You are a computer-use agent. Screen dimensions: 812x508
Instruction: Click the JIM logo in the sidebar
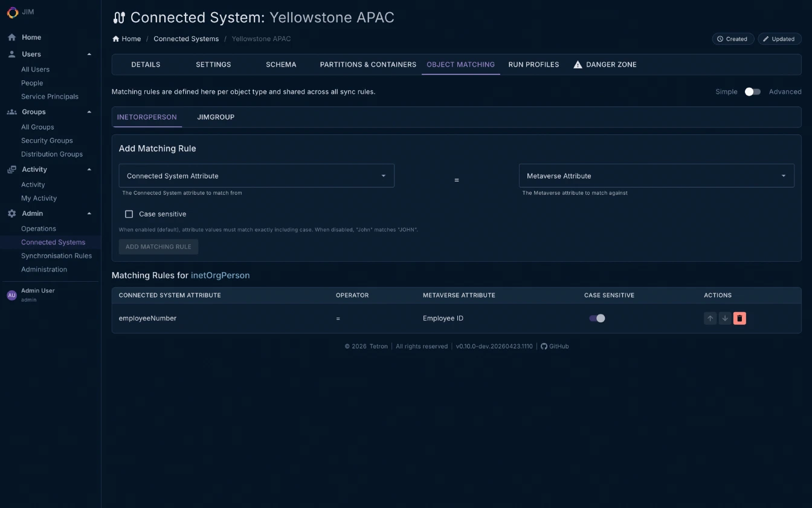pyautogui.click(x=13, y=12)
